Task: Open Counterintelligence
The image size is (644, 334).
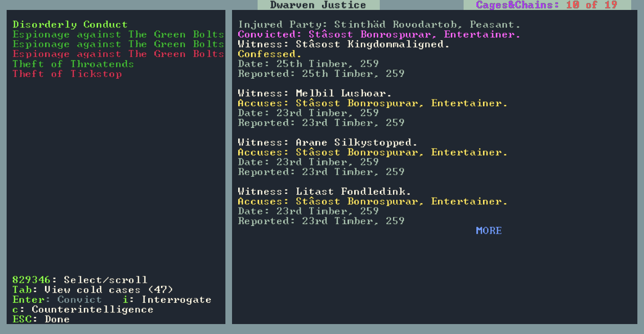Action: click(x=83, y=310)
